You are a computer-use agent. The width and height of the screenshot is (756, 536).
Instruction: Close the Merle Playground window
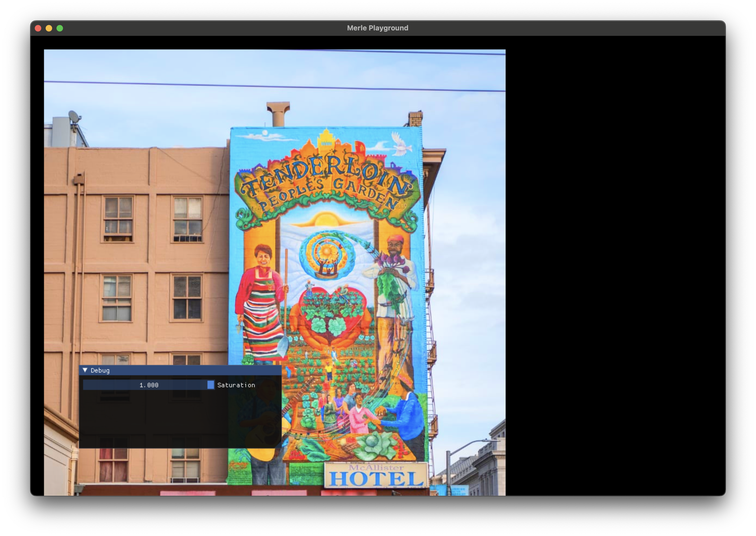38,29
